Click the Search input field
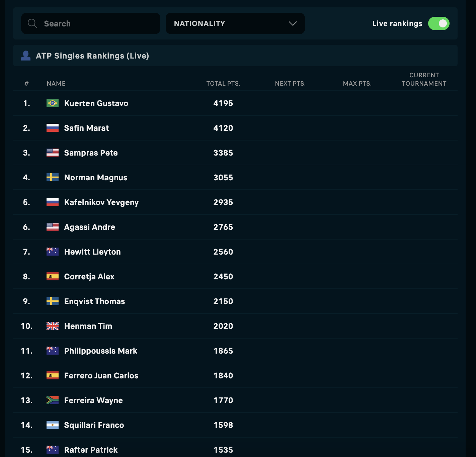Viewport: 476px width, 457px height. [91, 23]
